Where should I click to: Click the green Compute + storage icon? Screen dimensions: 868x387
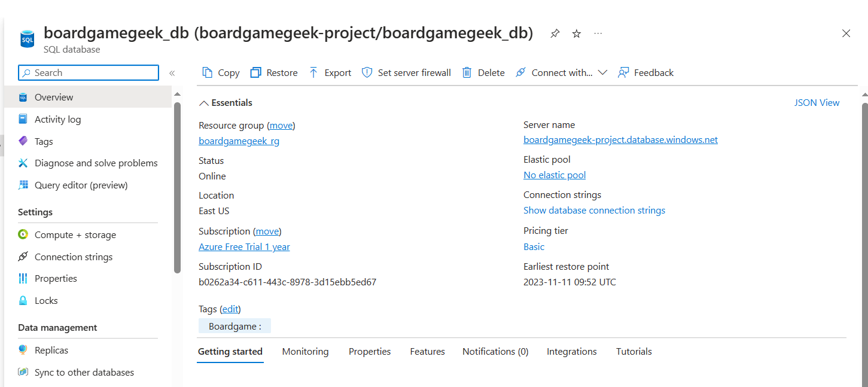click(x=23, y=234)
